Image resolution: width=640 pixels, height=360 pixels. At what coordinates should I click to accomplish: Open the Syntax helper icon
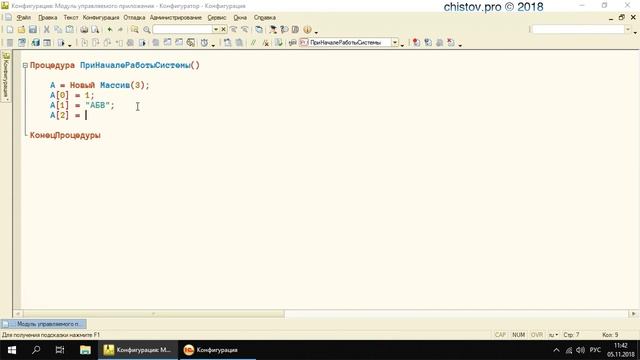273,29
